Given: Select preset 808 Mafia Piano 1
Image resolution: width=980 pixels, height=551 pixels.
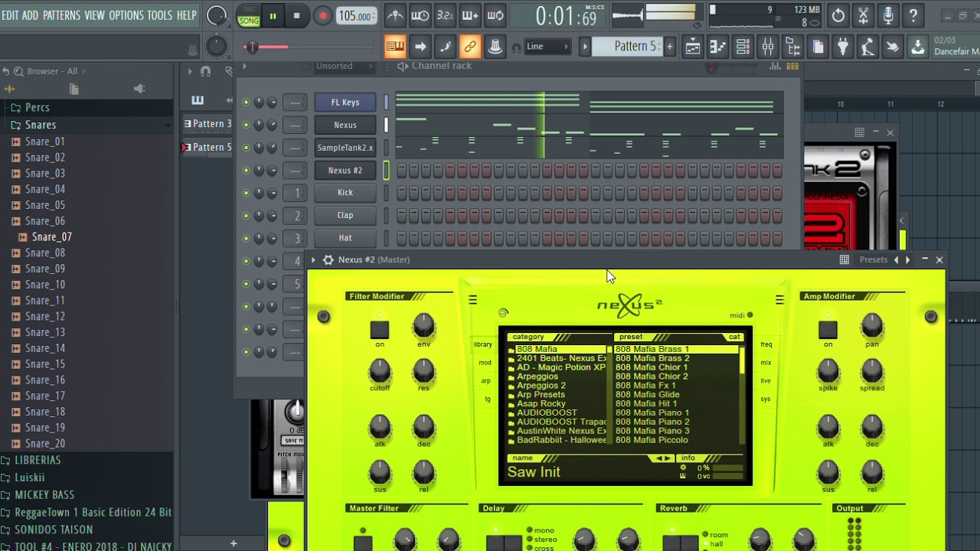Looking at the screenshot, I should click(652, 413).
